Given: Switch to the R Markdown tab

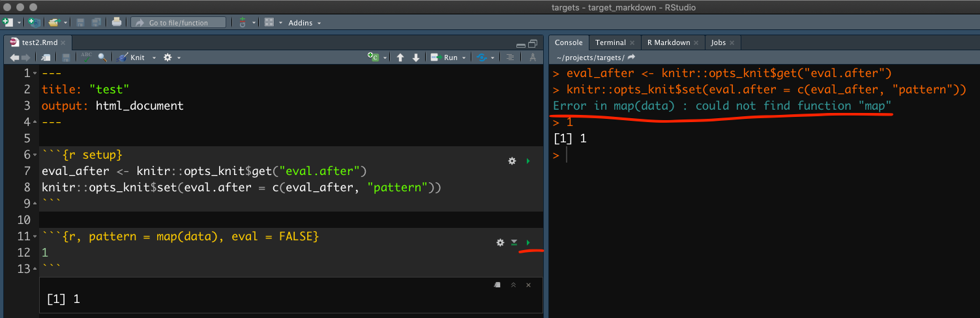Looking at the screenshot, I should 668,42.
